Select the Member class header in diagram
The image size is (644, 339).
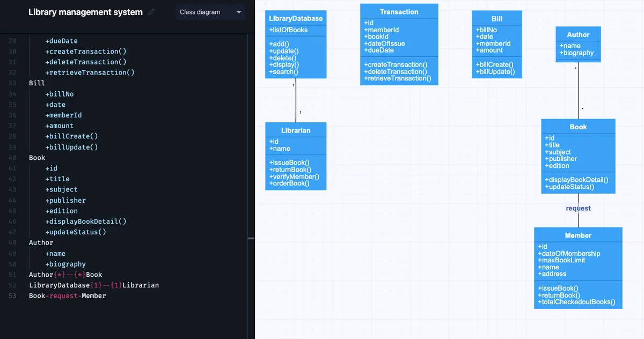click(578, 235)
